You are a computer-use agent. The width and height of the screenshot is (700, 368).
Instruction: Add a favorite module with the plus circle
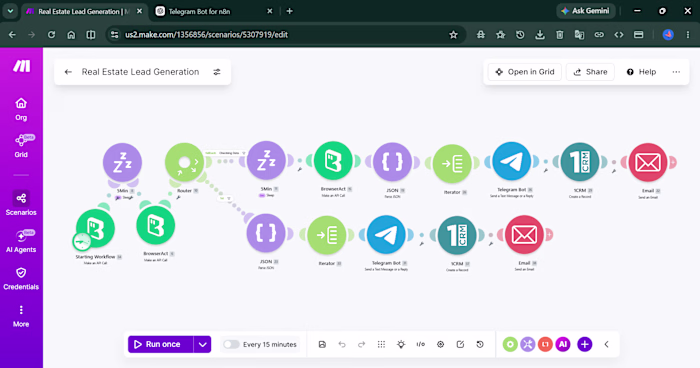click(x=585, y=344)
